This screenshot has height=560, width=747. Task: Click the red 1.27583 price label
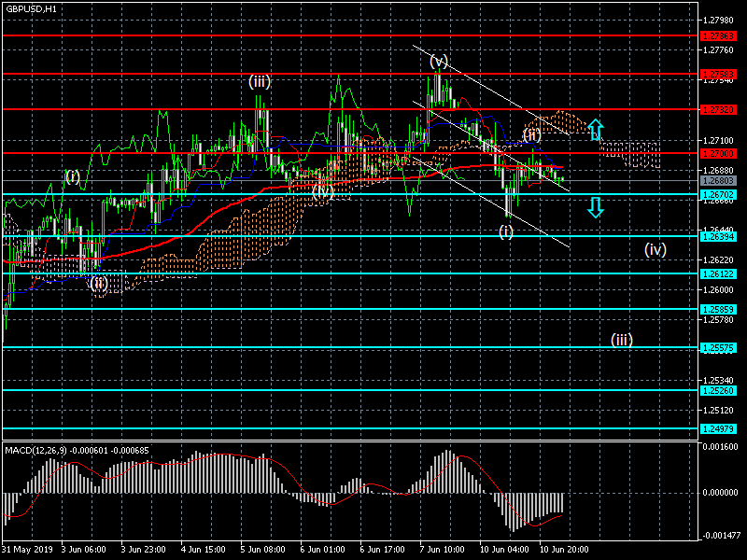(718, 75)
